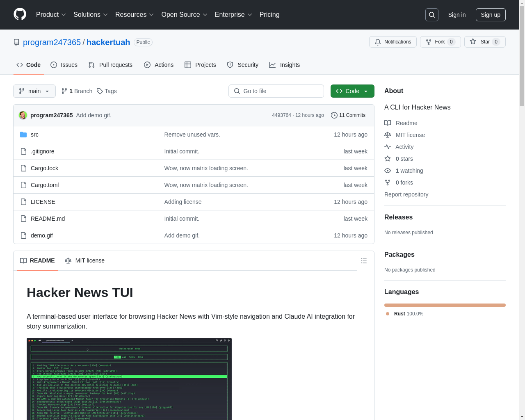Screen dimensions: 525x420
Task: Expand the Solutions menu
Action: click(x=91, y=14)
